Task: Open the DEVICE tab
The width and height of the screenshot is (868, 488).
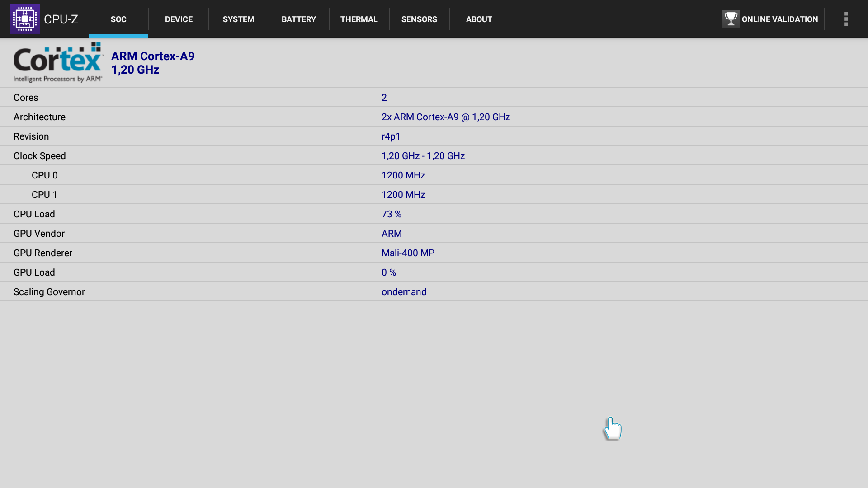Action: point(179,19)
